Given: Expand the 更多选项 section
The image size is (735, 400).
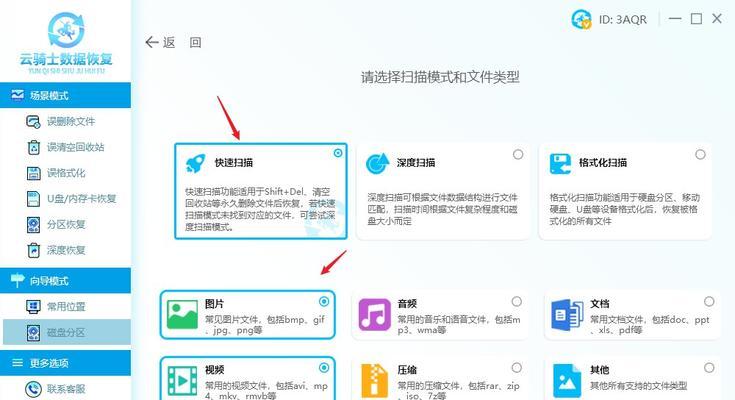Looking at the screenshot, I should (x=66, y=363).
